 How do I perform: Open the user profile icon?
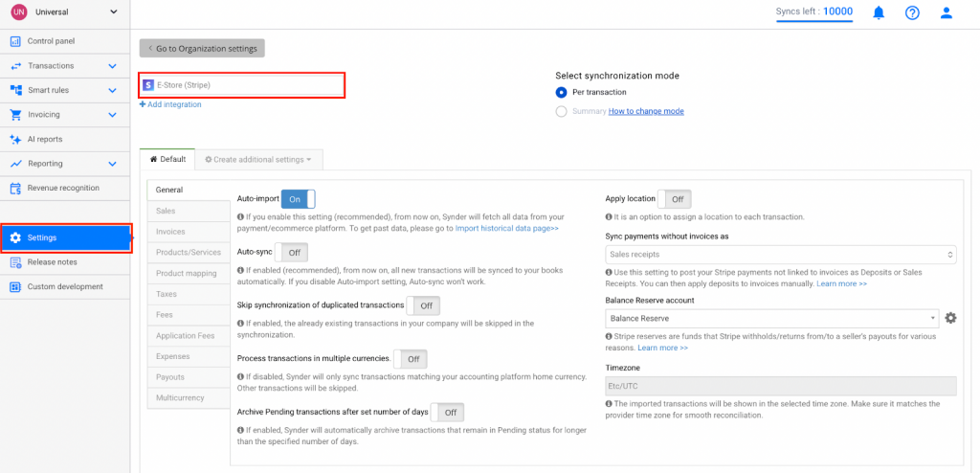(x=947, y=12)
